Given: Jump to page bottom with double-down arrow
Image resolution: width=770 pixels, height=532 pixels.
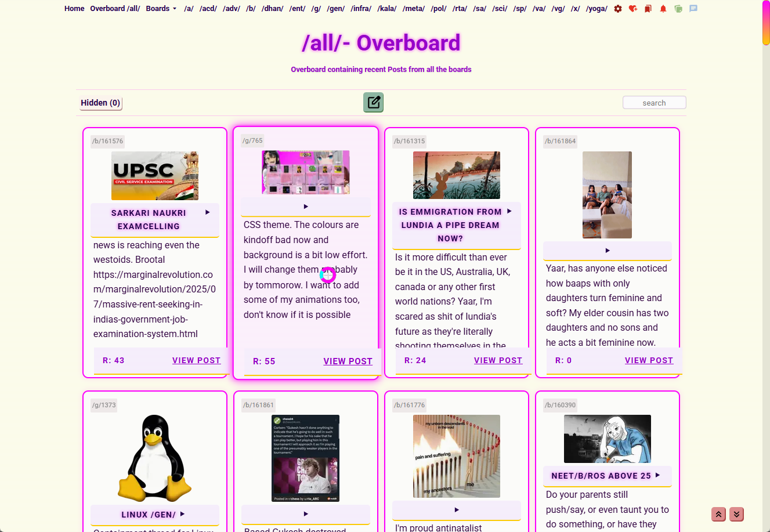Looking at the screenshot, I should click(736, 515).
